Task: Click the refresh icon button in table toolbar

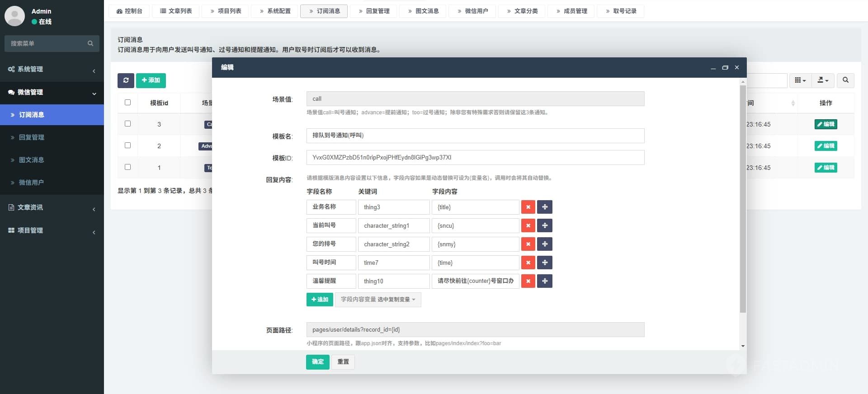Action: tap(126, 80)
